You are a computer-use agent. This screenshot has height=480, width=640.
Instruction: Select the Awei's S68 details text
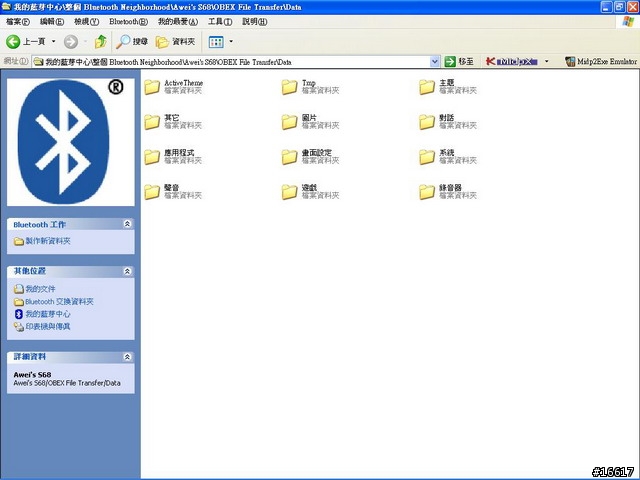[32, 375]
